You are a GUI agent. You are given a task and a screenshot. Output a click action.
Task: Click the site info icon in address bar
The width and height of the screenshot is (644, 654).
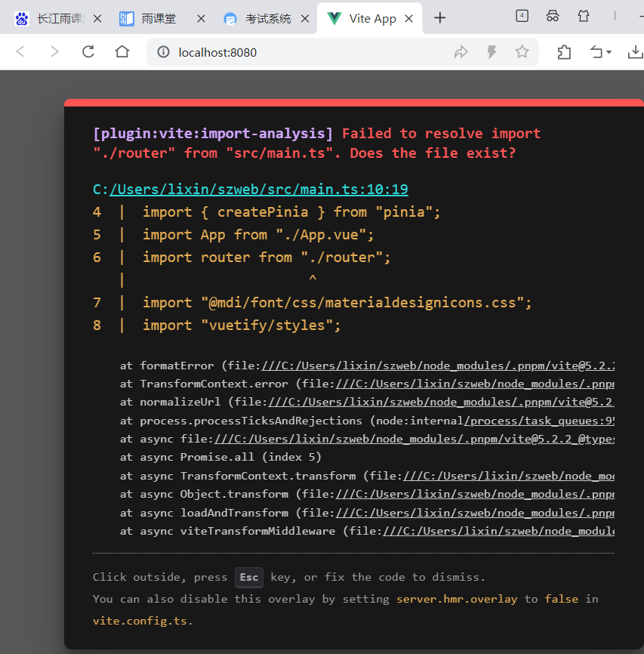tap(162, 51)
